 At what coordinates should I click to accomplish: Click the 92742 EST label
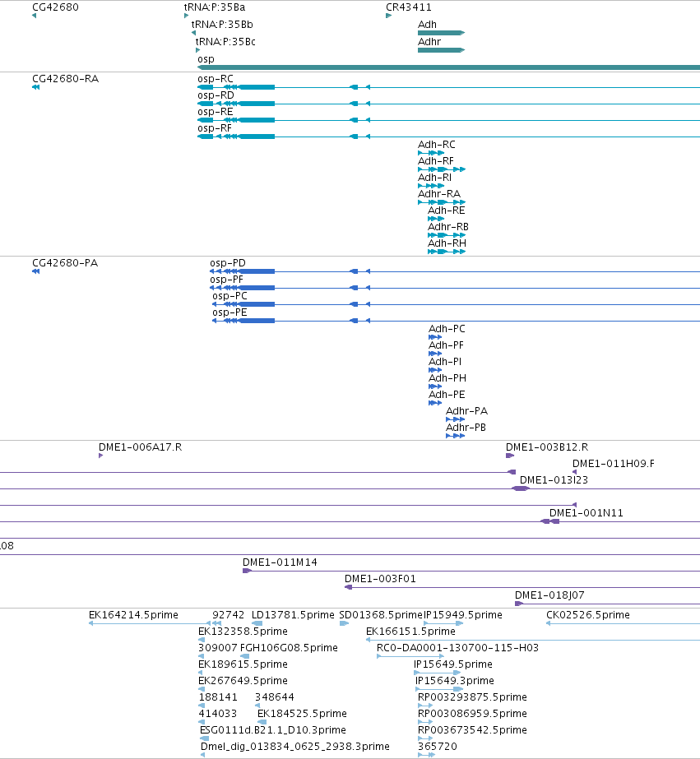[x=229, y=616]
